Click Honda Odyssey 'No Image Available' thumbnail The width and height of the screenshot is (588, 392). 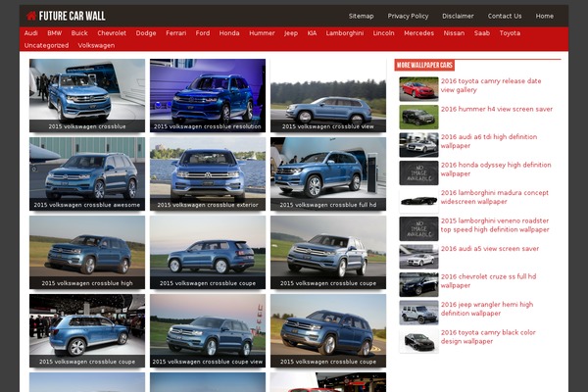[x=418, y=172]
